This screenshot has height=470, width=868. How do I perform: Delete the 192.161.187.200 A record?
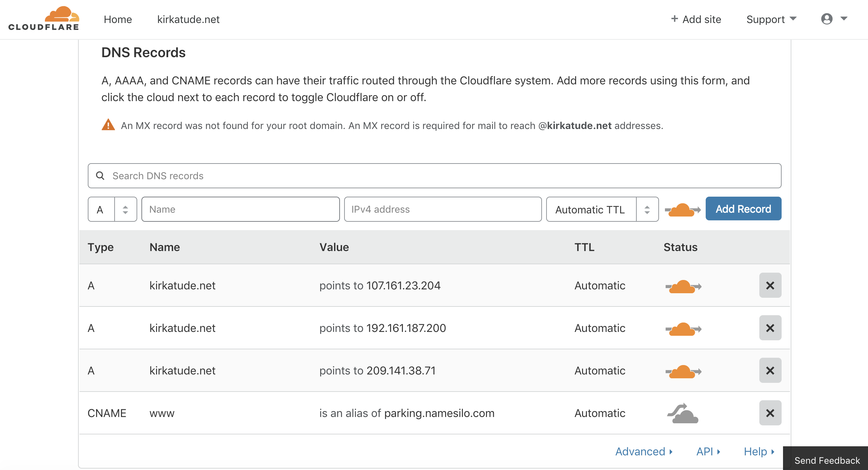click(x=770, y=328)
